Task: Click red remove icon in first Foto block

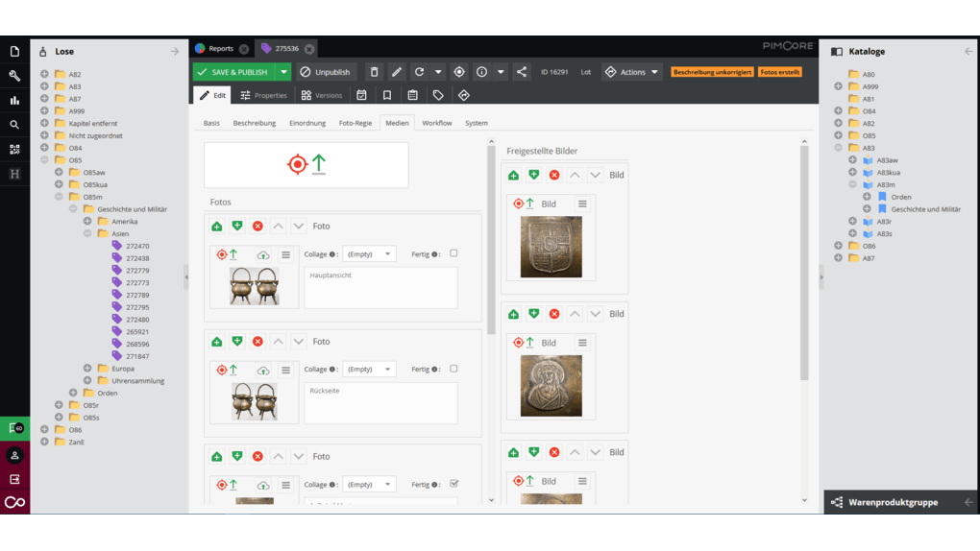Action: click(x=257, y=227)
